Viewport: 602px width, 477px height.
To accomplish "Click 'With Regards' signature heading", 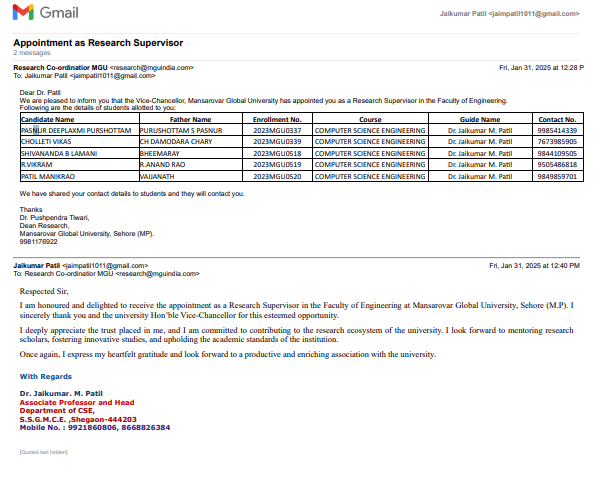I will 48,376.
